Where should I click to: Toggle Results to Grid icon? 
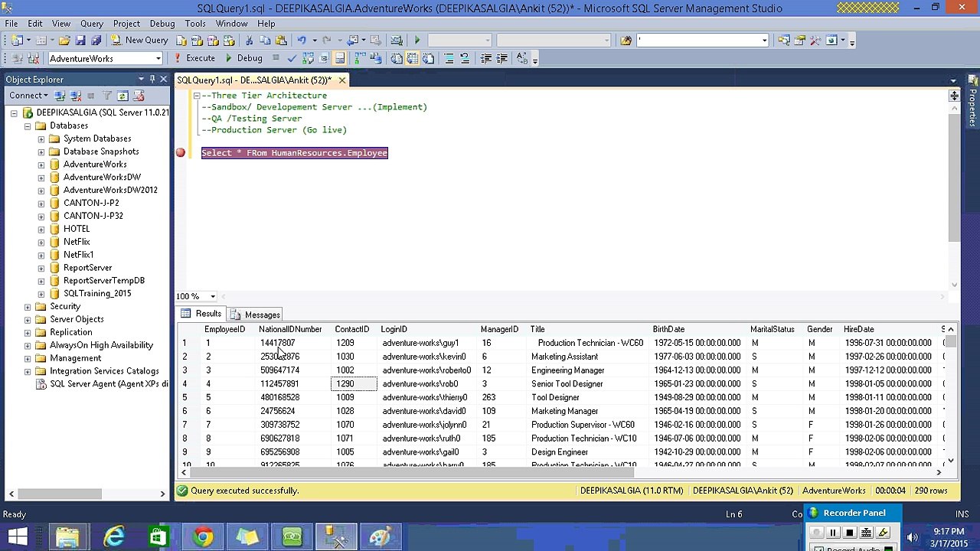[412, 58]
